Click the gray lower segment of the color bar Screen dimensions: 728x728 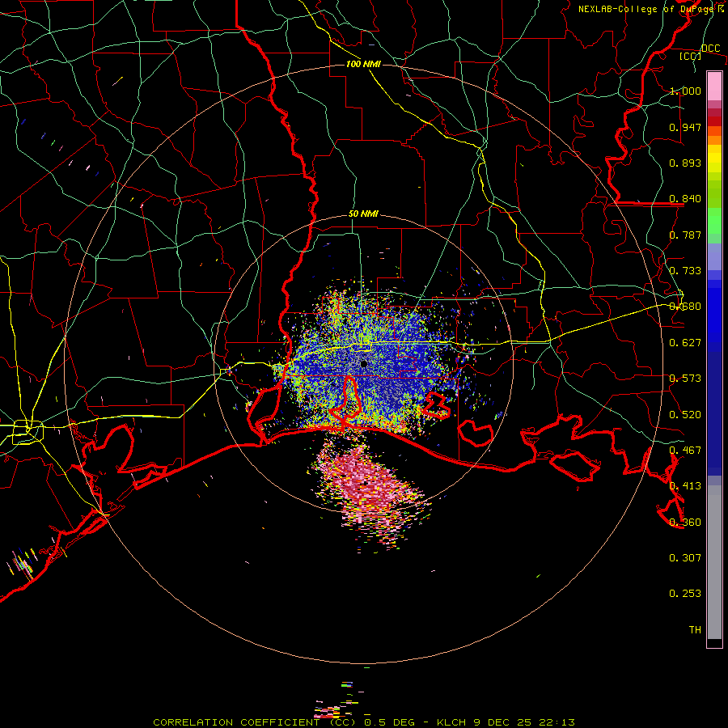(714, 562)
